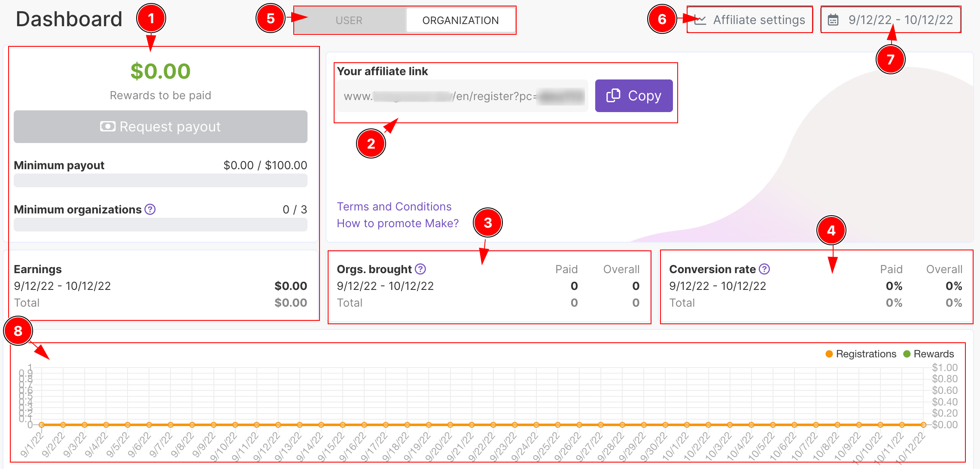980x469 pixels.
Task: Copy the affiliate link
Action: (634, 95)
